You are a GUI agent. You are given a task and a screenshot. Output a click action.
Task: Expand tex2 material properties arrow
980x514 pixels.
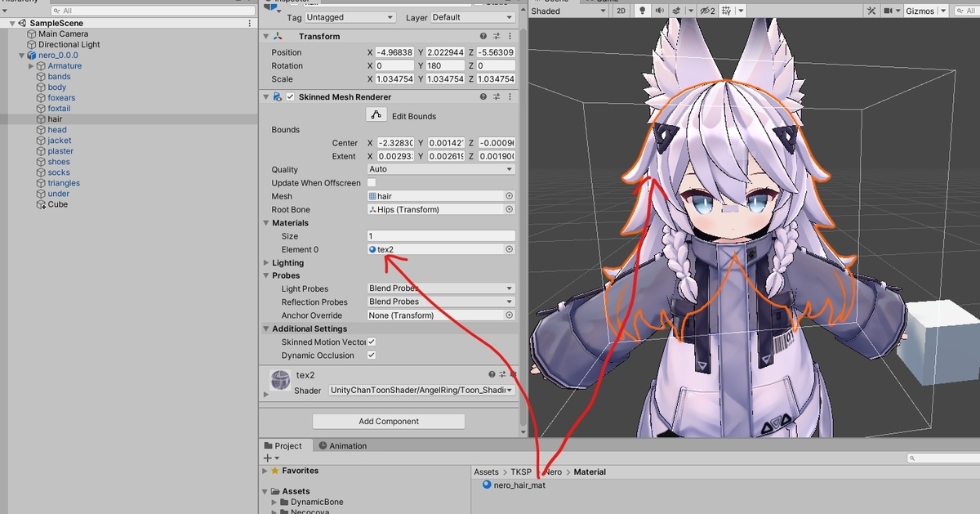(x=265, y=394)
